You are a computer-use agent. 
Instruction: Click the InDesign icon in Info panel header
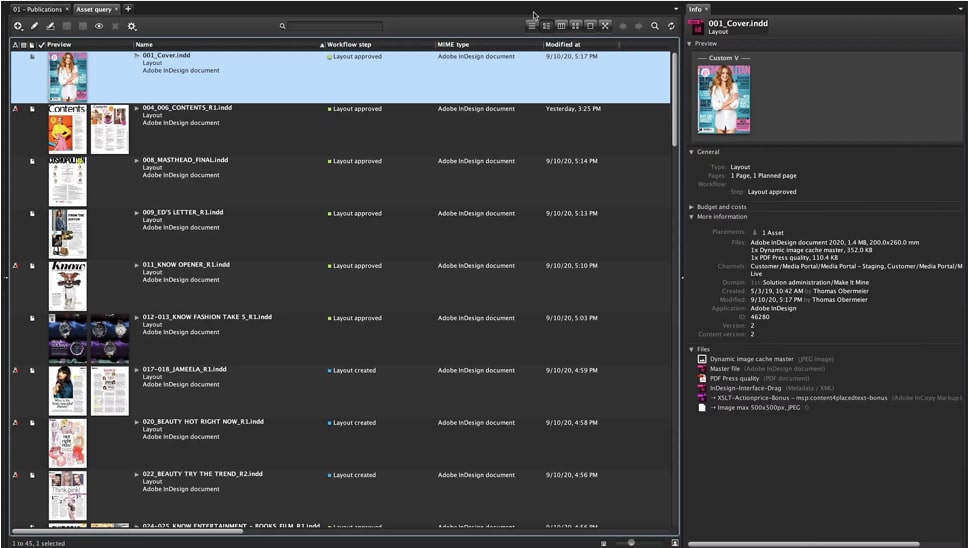[696, 27]
